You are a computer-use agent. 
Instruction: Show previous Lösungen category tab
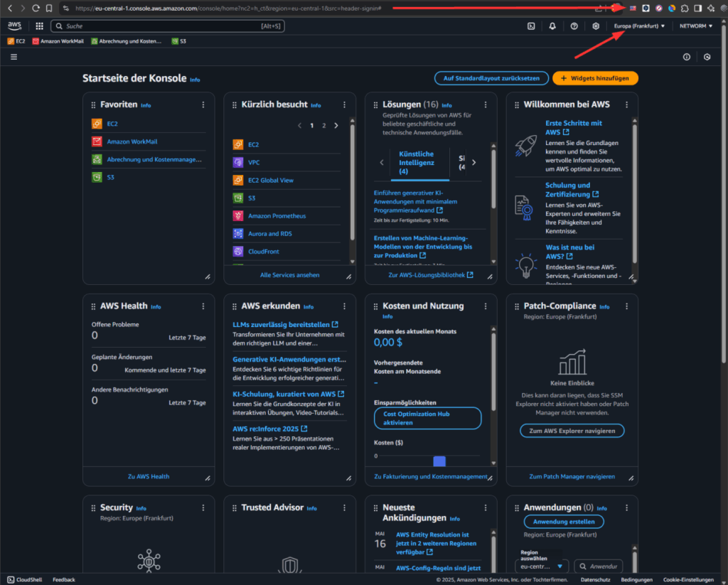[x=382, y=163]
